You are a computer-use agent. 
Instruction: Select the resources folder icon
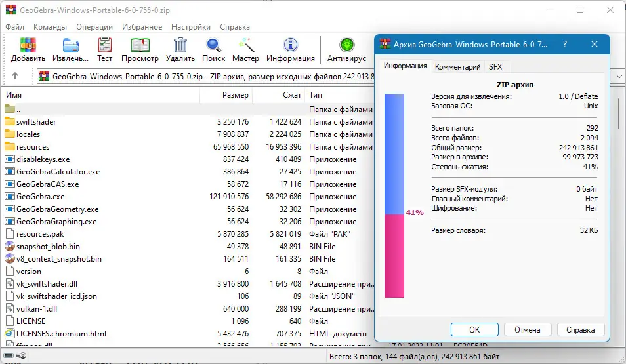[x=10, y=146]
